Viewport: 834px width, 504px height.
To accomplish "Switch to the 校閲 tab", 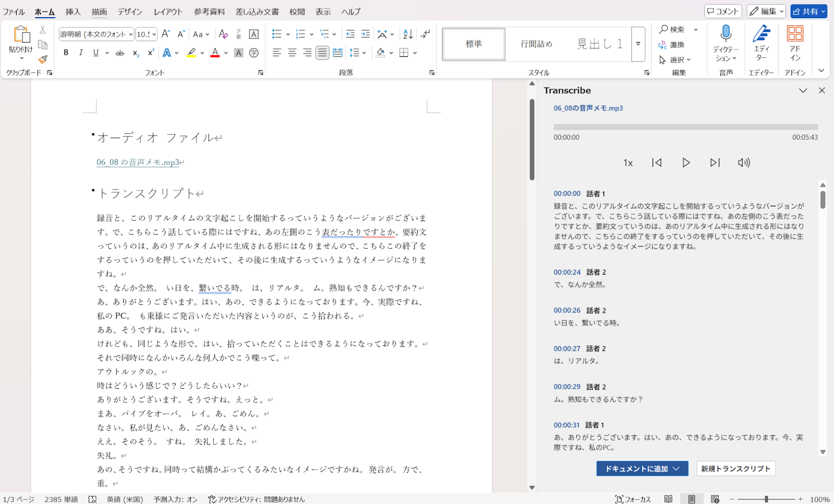I will 297,11.
